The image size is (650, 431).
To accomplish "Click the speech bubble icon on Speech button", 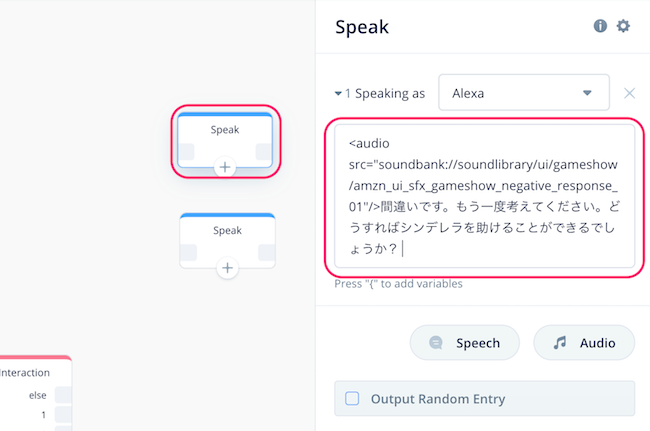I will click(x=436, y=343).
